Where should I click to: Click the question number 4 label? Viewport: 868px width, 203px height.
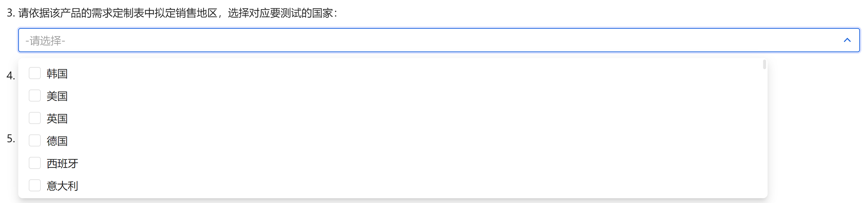pos(11,76)
